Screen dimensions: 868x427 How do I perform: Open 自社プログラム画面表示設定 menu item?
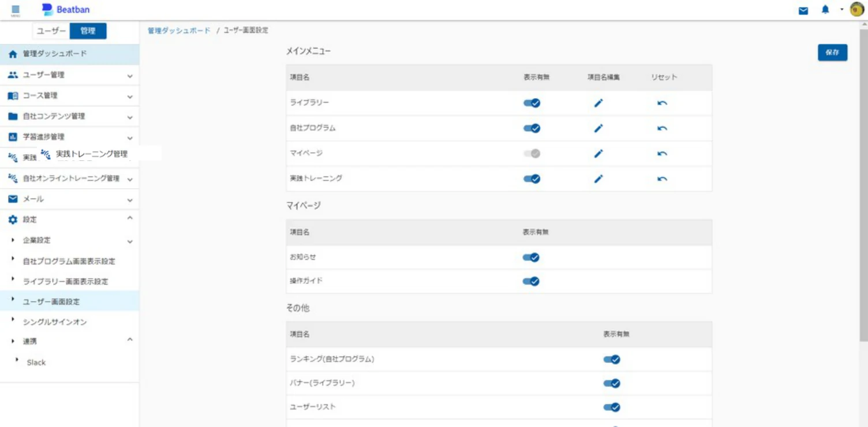click(x=69, y=261)
